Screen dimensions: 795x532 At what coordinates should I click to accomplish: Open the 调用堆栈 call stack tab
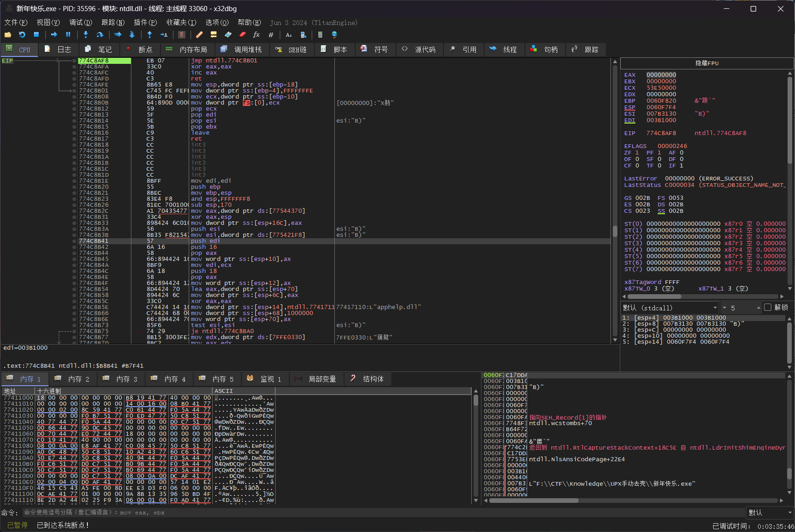tap(242, 49)
